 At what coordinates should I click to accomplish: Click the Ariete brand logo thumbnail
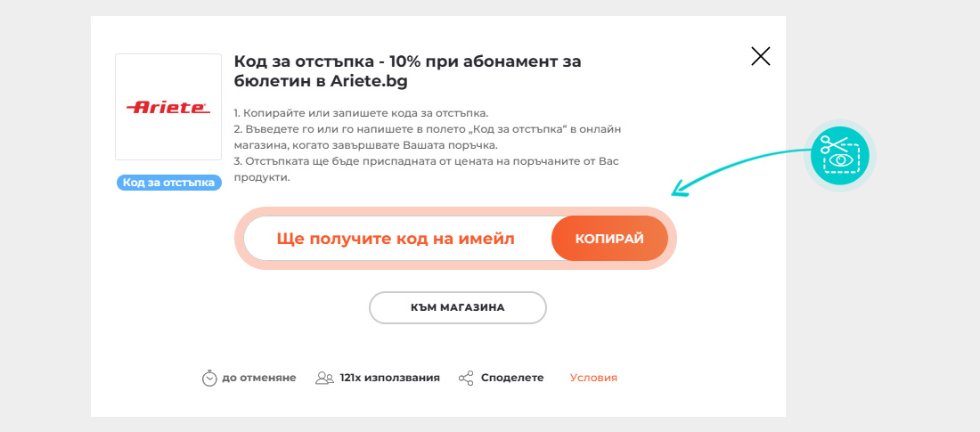coord(168,107)
